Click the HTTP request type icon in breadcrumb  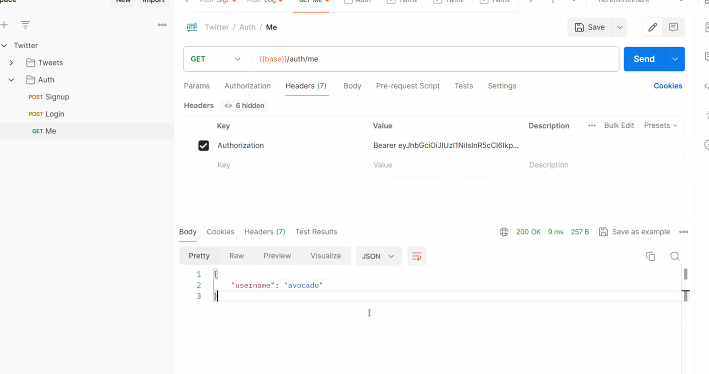pyautogui.click(x=192, y=27)
